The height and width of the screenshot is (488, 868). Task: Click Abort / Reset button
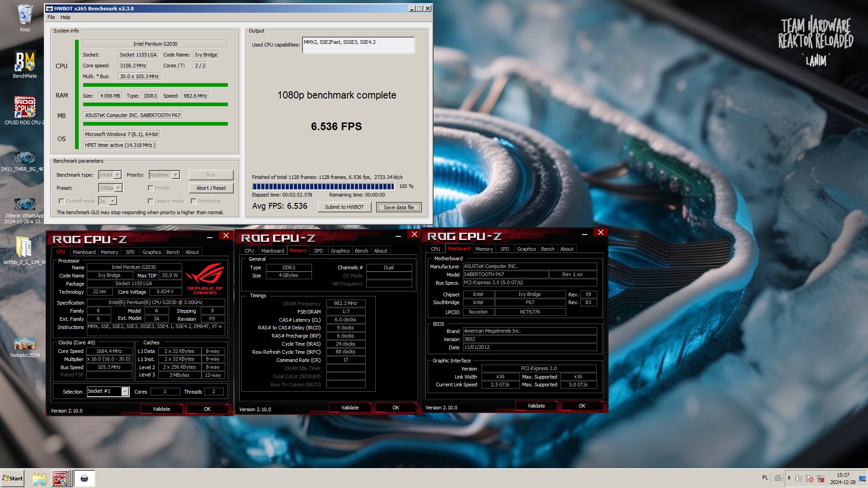click(x=211, y=188)
